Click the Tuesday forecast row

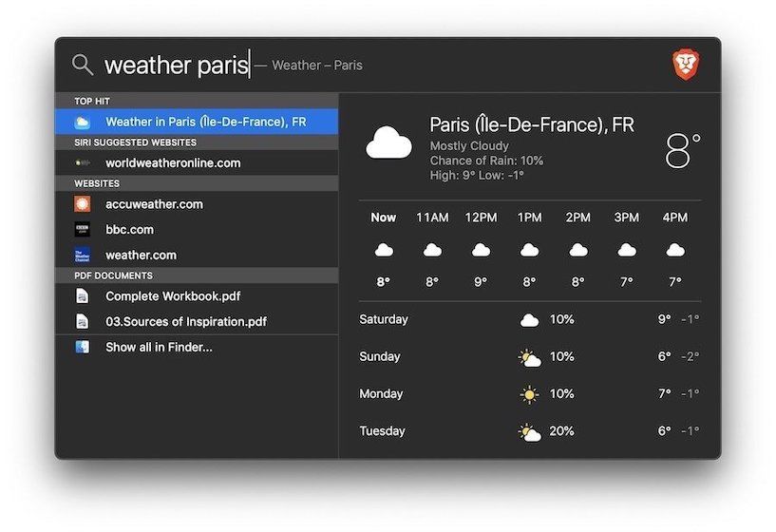(529, 431)
